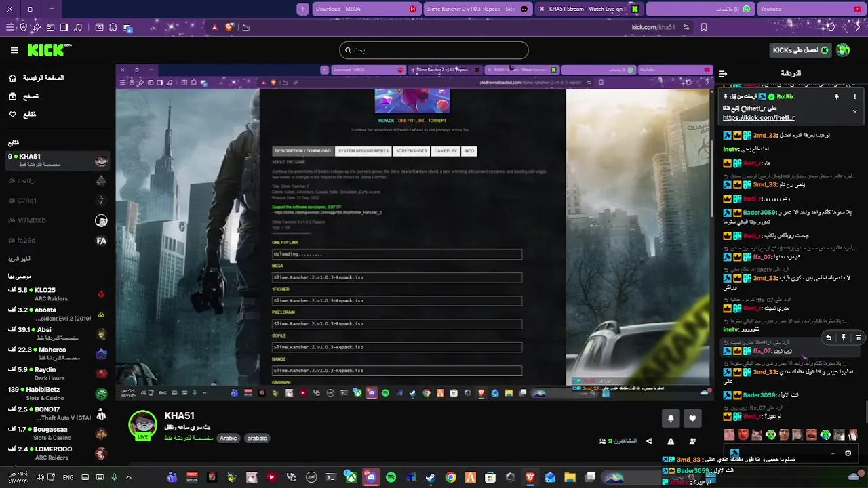This screenshot has width=868, height=488.
Task: Click the Arabic language tag
Action: point(229,438)
